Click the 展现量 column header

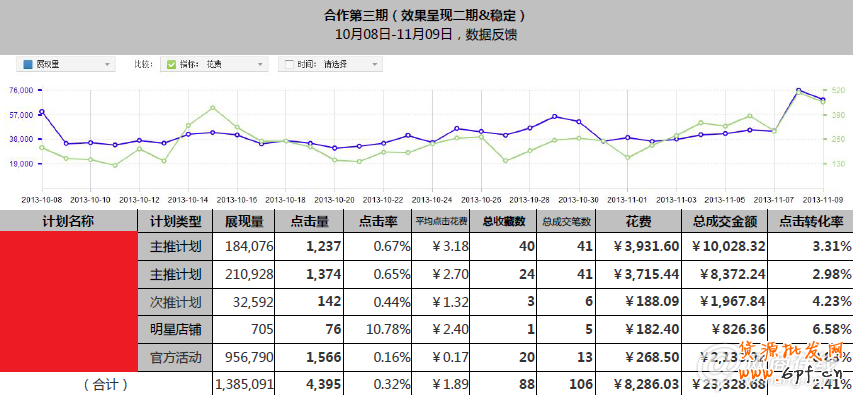tap(244, 221)
